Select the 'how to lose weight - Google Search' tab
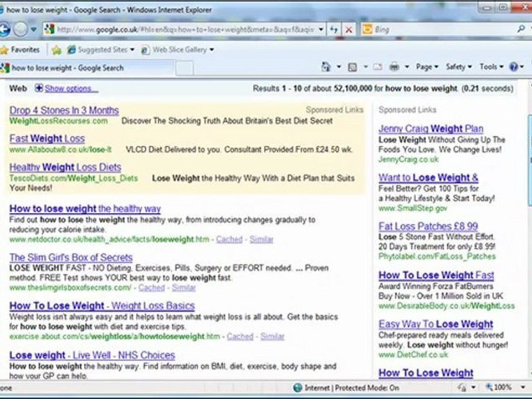The height and width of the screenshot is (399, 532). 88,68
